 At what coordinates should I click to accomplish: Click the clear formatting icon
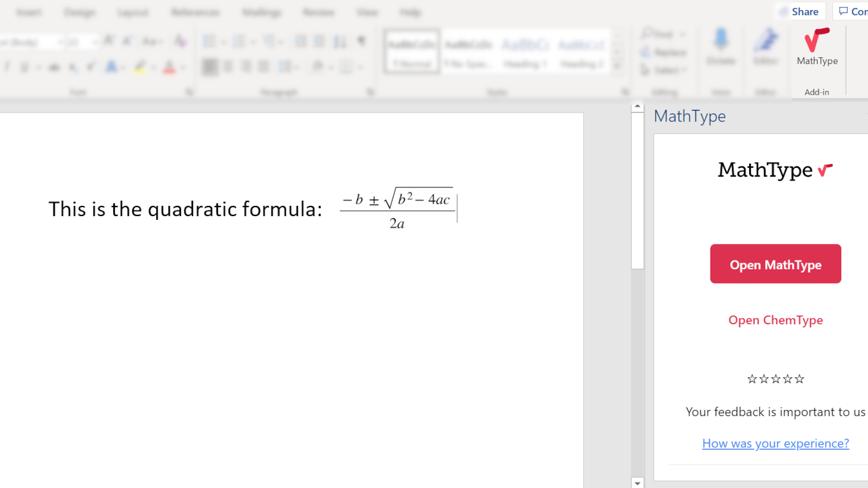tap(180, 42)
